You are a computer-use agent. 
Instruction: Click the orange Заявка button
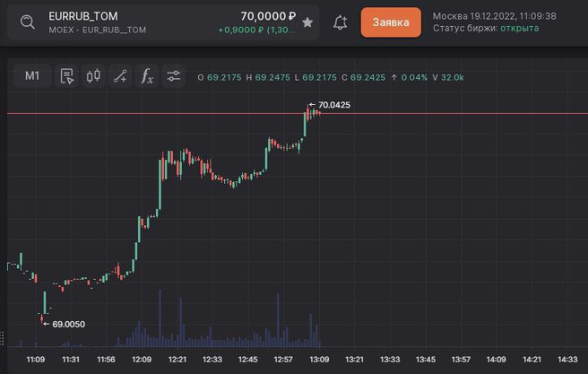(391, 22)
